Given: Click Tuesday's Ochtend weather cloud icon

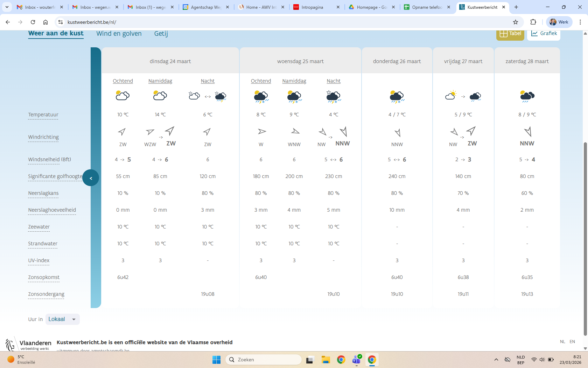Looking at the screenshot, I should tap(122, 96).
